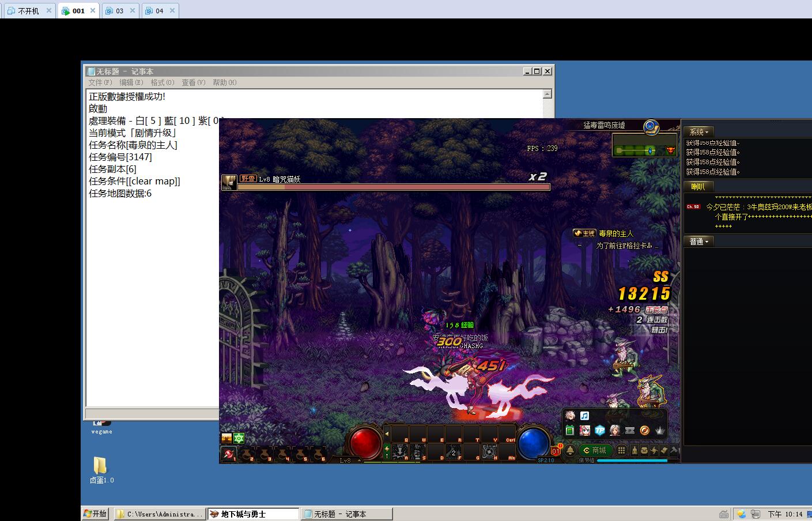Click the 正版數據授權成功! line in Notepad

(x=127, y=96)
